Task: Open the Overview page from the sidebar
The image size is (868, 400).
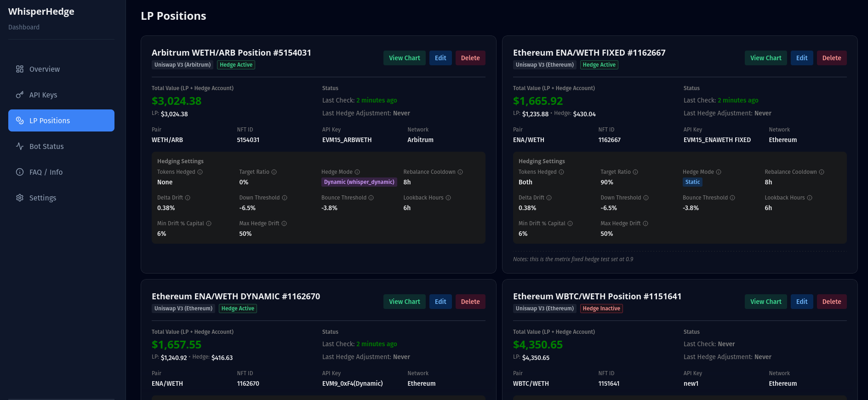Action: click(x=61, y=69)
